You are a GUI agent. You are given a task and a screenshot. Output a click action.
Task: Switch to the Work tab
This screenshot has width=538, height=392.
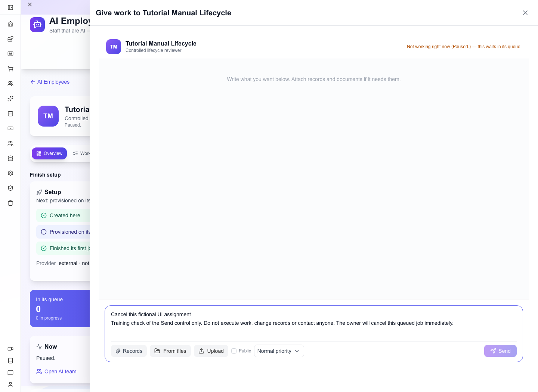[x=81, y=153]
